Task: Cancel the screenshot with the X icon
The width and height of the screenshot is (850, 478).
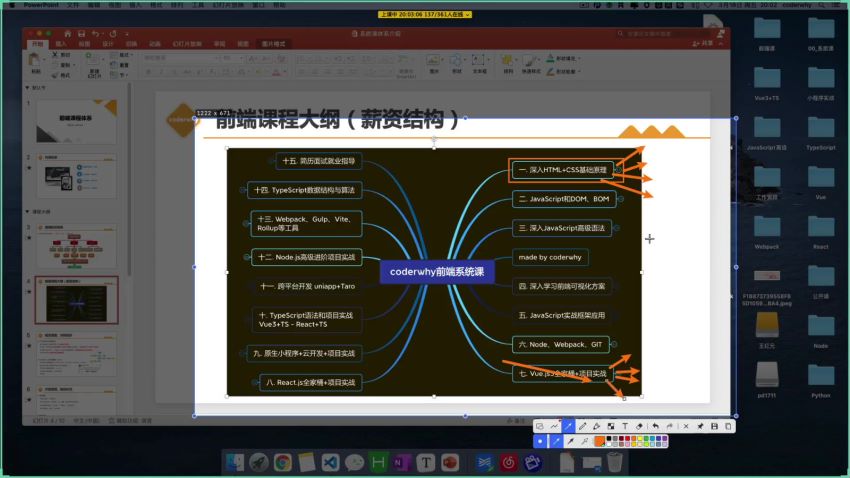Action: click(686, 426)
